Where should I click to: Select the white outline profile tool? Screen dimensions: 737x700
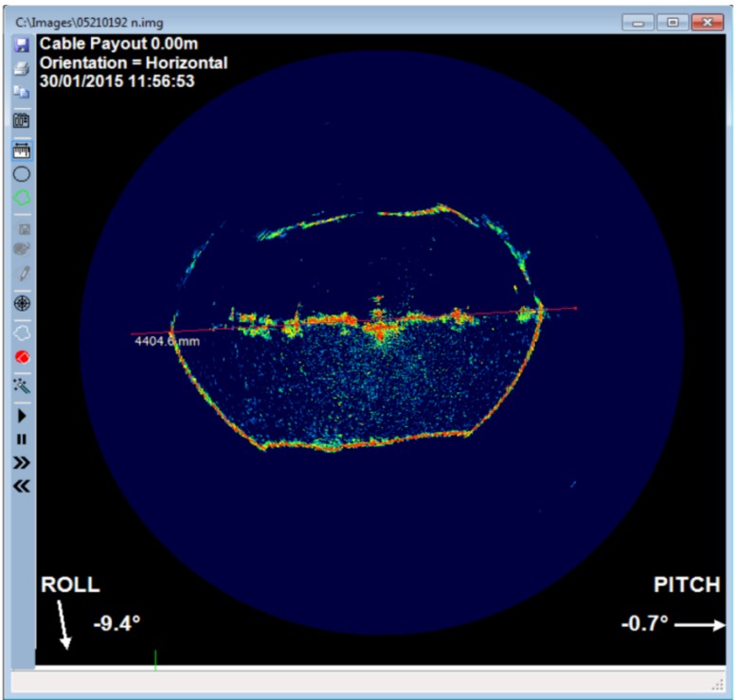(x=22, y=333)
